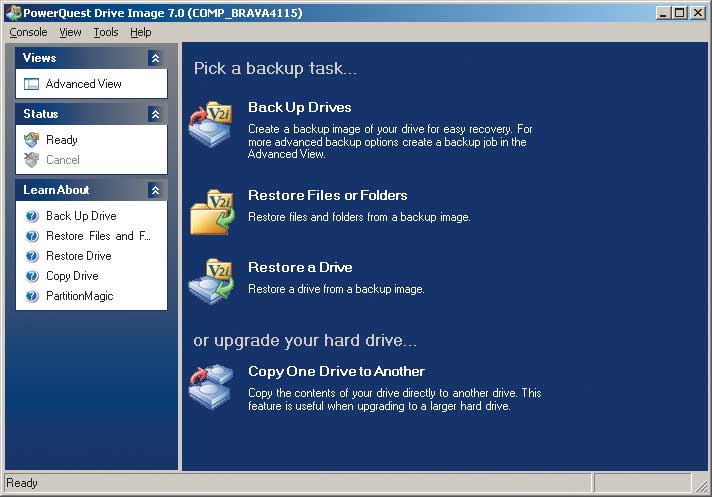The image size is (712, 497).
Task: Open the Help menu
Action: point(141,32)
